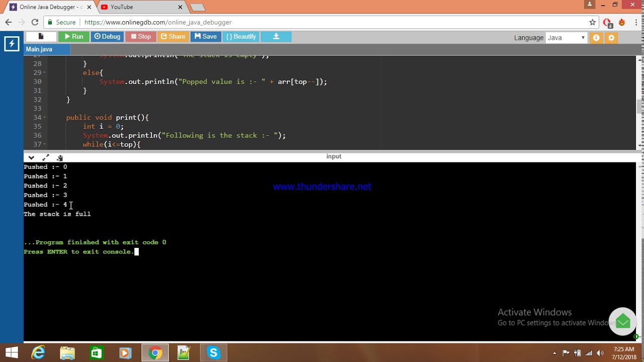The width and height of the screenshot is (644, 362).
Task: Switch to Chrome in the taskbar
Action: click(155, 353)
